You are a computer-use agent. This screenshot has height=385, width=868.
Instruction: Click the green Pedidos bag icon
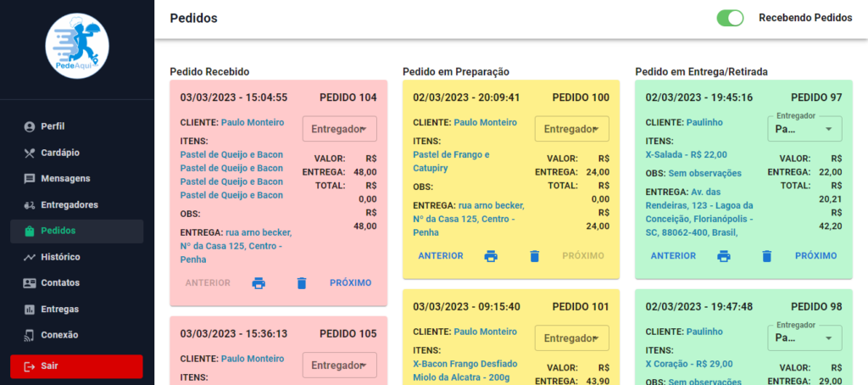[x=30, y=231]
